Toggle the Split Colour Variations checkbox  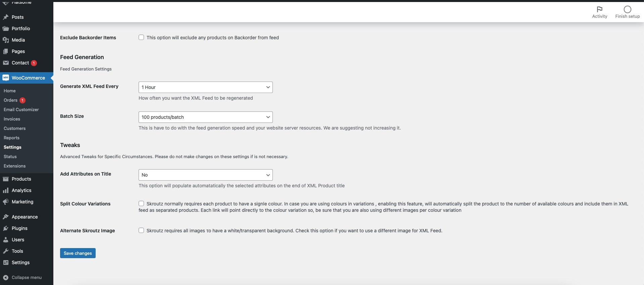141,203
